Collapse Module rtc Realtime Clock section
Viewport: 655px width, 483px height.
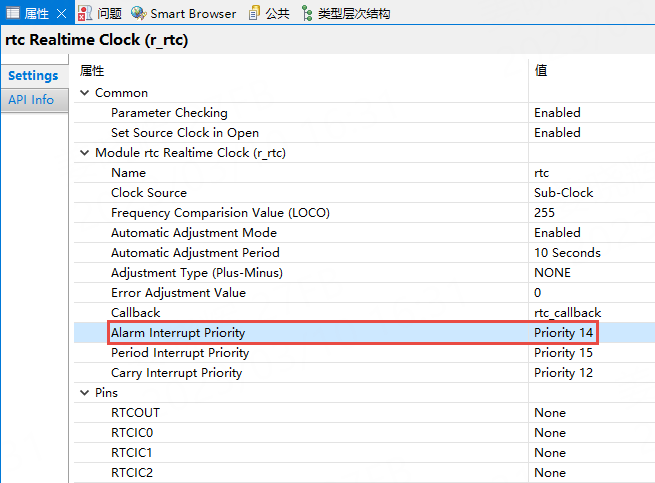pos(85,153)
